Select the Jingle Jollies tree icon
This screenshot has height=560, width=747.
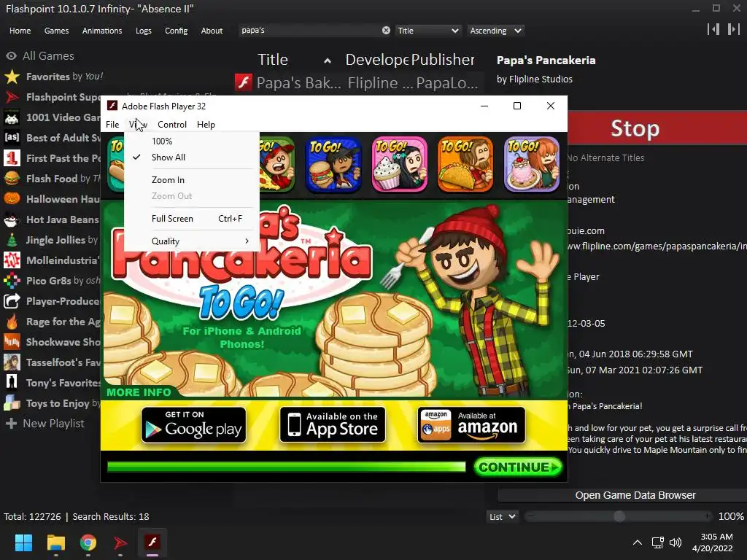click(12, 240)
